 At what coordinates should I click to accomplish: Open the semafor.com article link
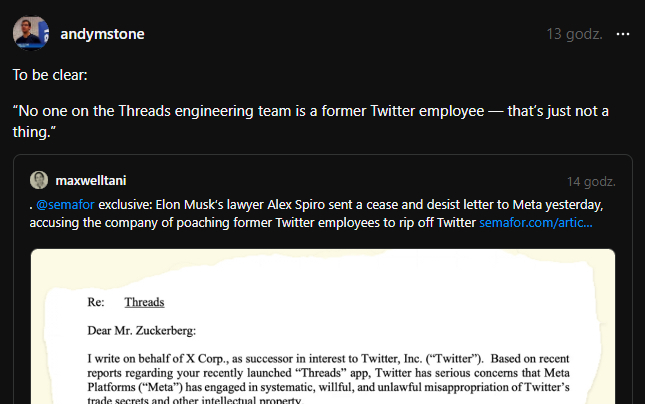coord(535,222)
